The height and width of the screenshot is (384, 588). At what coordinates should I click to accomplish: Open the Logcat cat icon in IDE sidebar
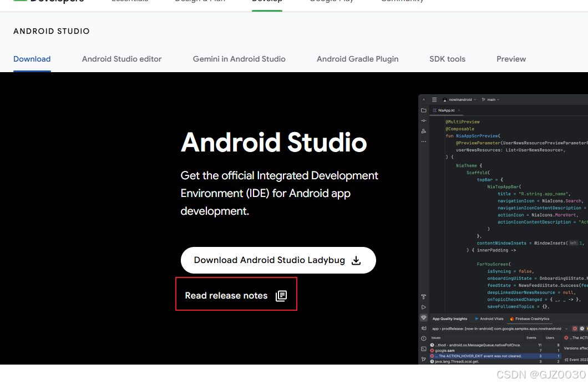424,328
